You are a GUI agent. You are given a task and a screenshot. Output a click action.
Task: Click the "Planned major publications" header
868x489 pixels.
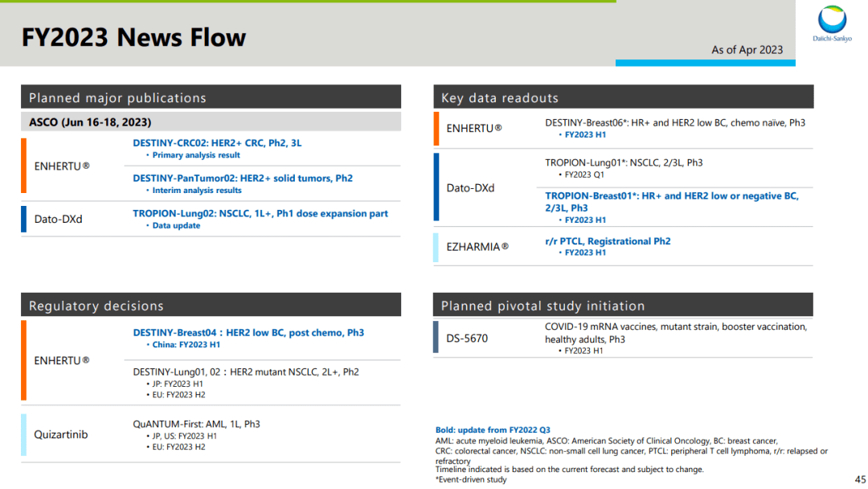coord(117,98)
